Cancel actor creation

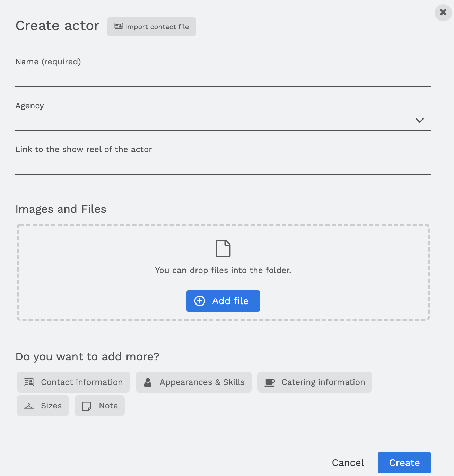click(348, 463)
